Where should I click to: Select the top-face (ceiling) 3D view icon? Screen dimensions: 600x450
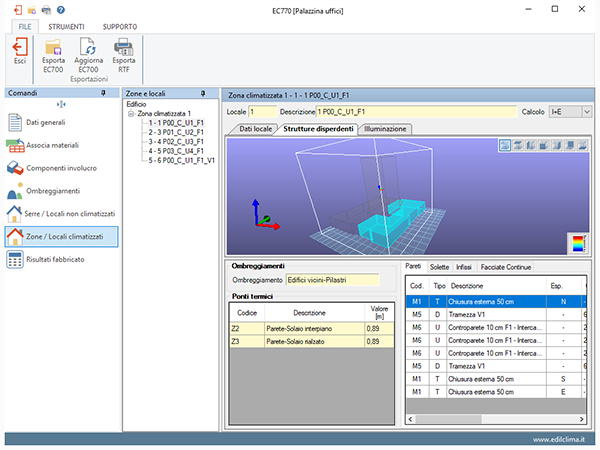coord(518,145)
